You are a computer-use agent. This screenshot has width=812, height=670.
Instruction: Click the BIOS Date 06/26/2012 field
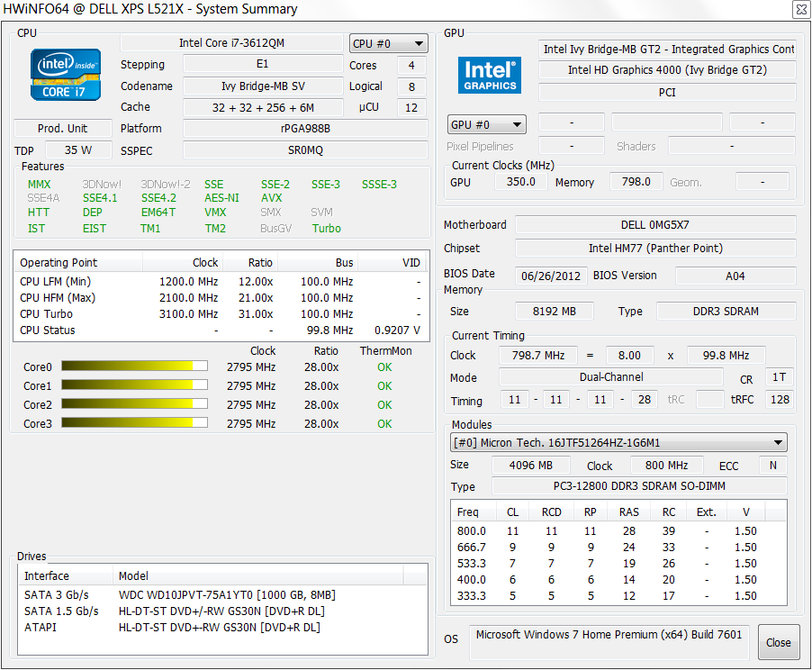coord(551,276)
